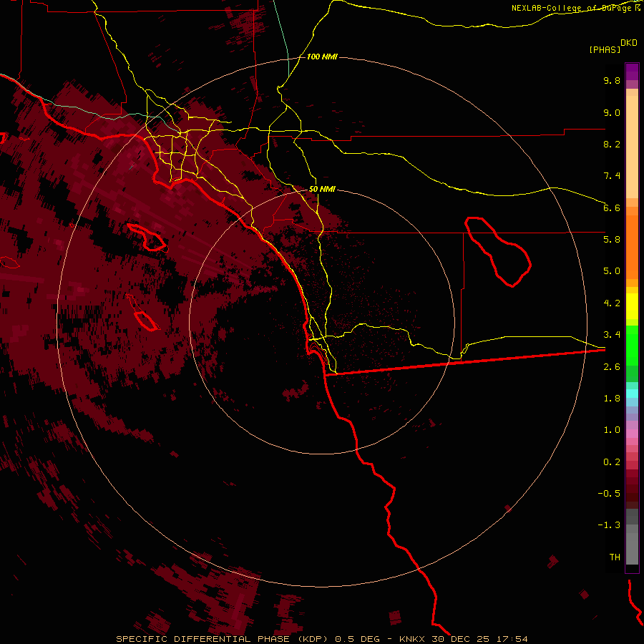
Task: Pick the pink band beside 1.0
Action: click(632, 434)
